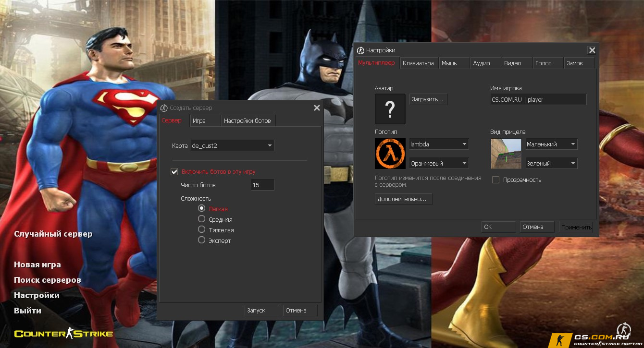Click Выйти in main menu
Viewport: 644px width, 348px height.
(27, 311)
